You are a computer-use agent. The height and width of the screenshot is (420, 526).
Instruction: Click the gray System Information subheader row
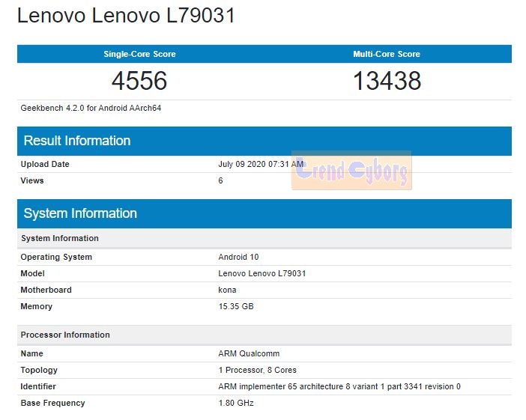coord(264,238)
